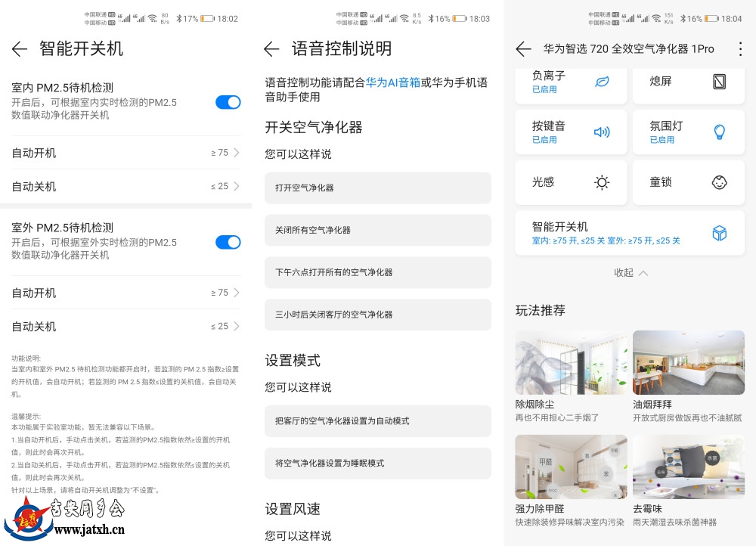Tap the 光感 sun icon

click(602, 182)
